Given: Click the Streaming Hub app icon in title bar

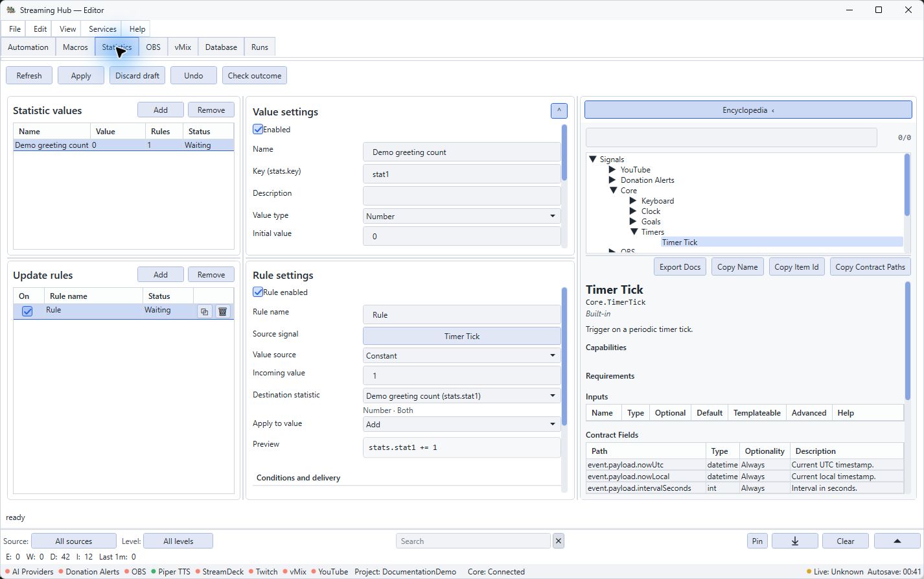Looking at the screenshot, I should [x=11, y=10].
